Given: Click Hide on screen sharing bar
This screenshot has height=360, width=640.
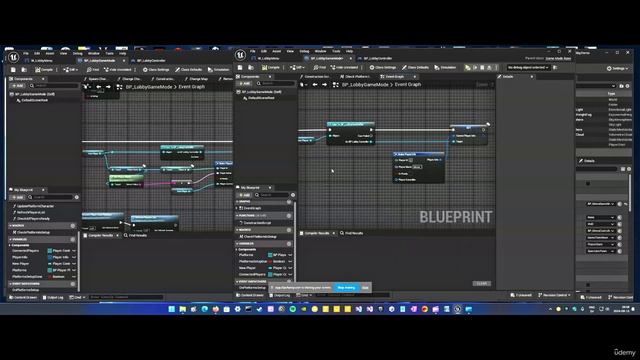Looking at the screenshot, I should 365,288.
